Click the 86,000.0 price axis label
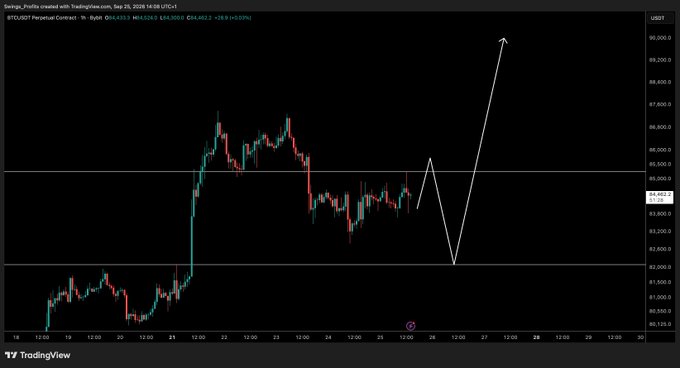680x368 pixels. click(x=660, y=150)
